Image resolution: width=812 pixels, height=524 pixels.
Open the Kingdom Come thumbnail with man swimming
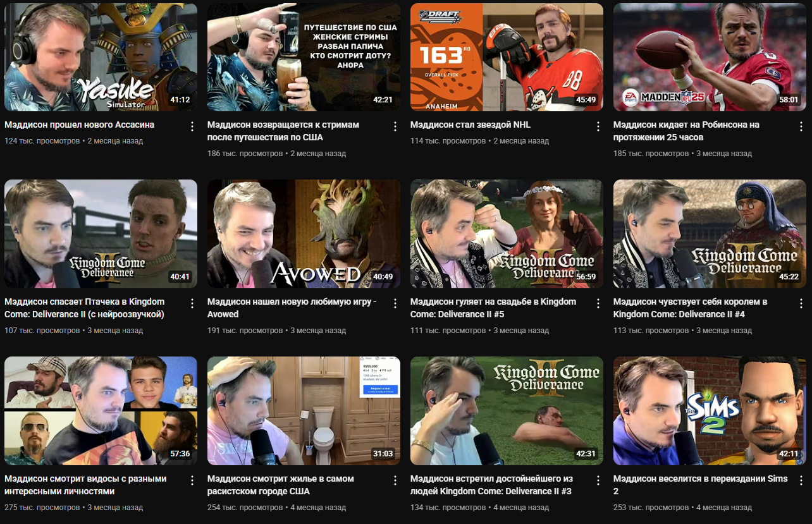point(507,411)
